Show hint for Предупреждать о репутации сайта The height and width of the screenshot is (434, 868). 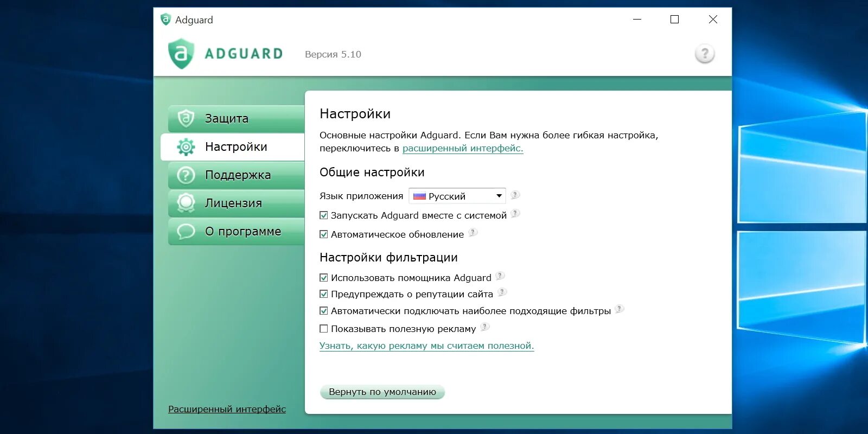(x=502, y=292)
